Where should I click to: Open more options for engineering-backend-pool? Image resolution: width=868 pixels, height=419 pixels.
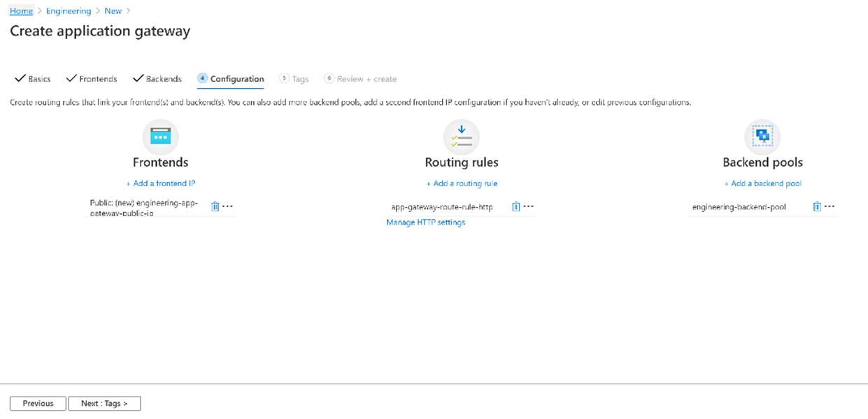830,206
